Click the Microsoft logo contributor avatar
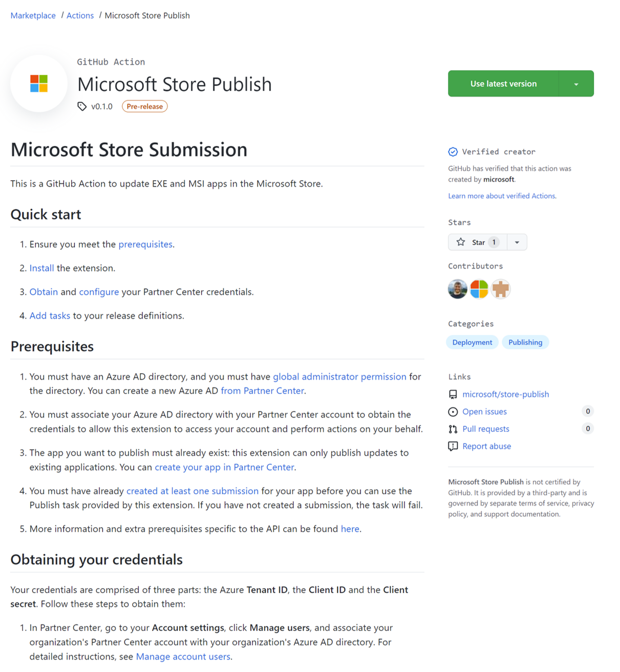 click(x=479, y=289)
